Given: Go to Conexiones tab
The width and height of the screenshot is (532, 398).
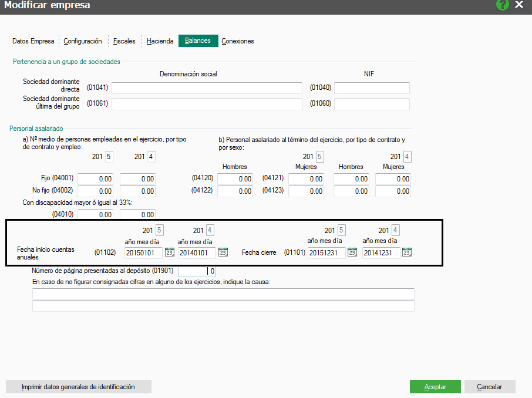Looking at the screenshot, I should [237, 41].
